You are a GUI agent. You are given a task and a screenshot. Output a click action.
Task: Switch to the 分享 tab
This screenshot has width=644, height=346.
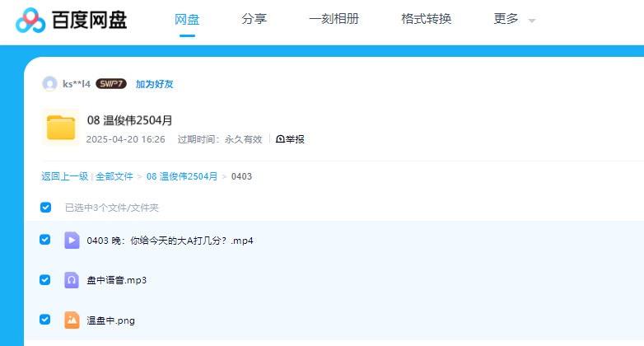pyautogui.click(x=254, y=19)
